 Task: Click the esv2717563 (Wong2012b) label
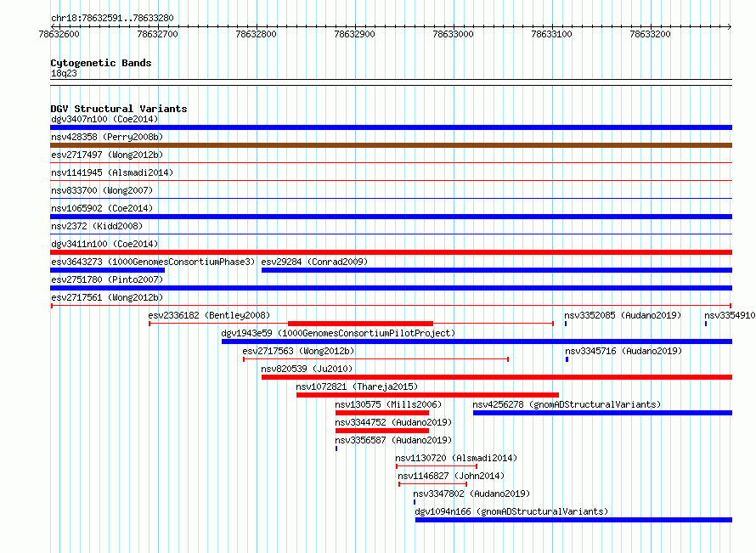click(298, 351)
